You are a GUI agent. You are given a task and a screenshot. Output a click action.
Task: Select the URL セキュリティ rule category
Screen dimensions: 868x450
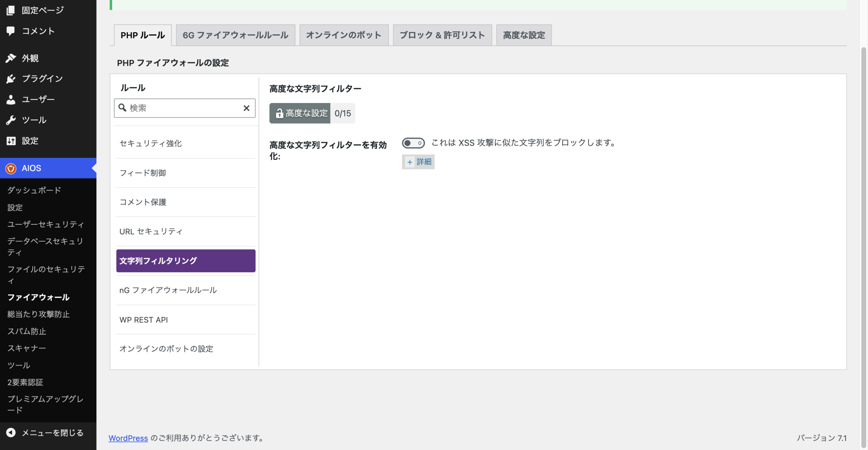186,231
